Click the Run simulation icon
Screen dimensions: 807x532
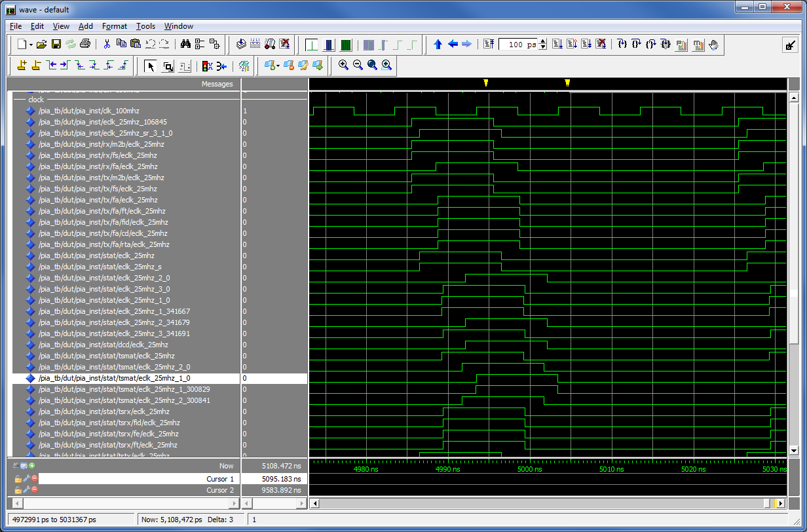point(557,45)
